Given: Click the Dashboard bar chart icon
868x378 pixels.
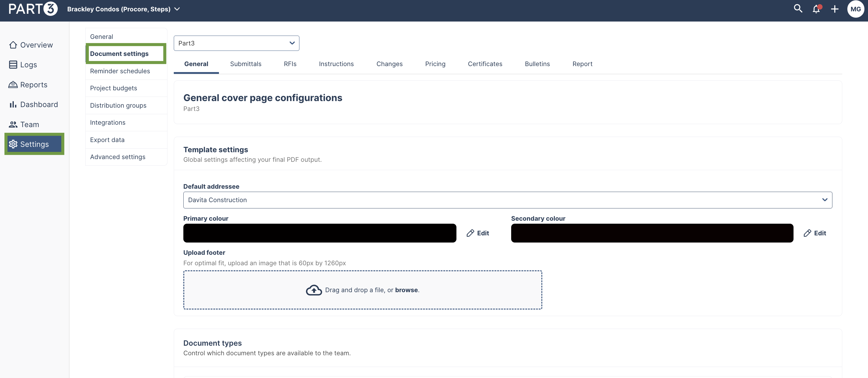Looking at the screenshot, I should tap(13, 104).
